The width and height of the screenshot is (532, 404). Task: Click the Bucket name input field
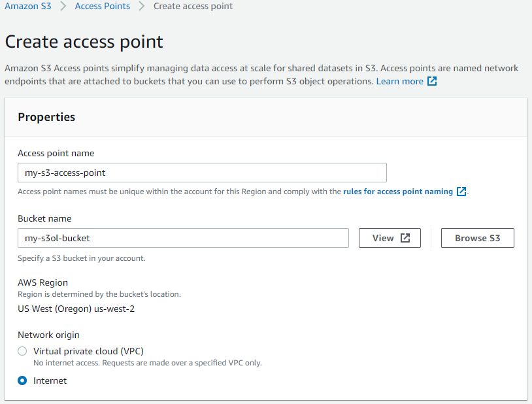pyautogui.click(x=183, y=238)
